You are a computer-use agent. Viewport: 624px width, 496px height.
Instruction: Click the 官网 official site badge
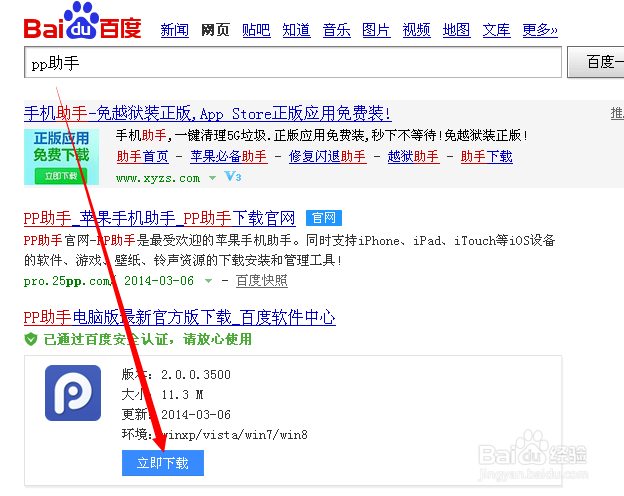[324, 218]
